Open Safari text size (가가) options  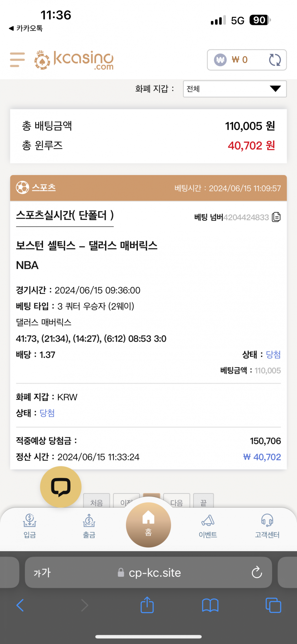point(42,572)
